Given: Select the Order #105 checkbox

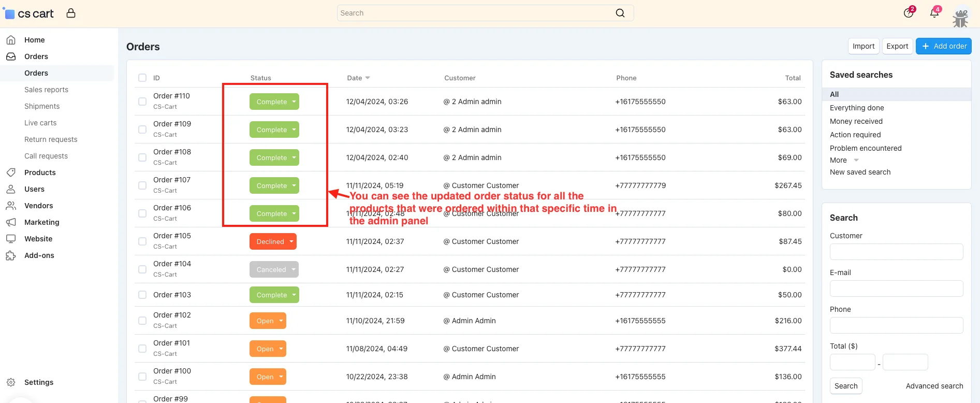Looking at the screenshot, I should click(142, 241).
